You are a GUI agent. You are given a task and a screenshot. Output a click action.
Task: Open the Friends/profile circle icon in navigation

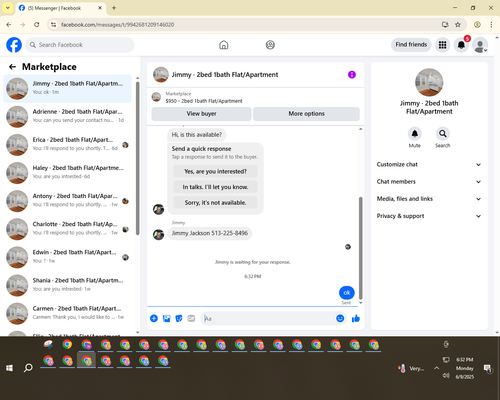tap(270, 45)
